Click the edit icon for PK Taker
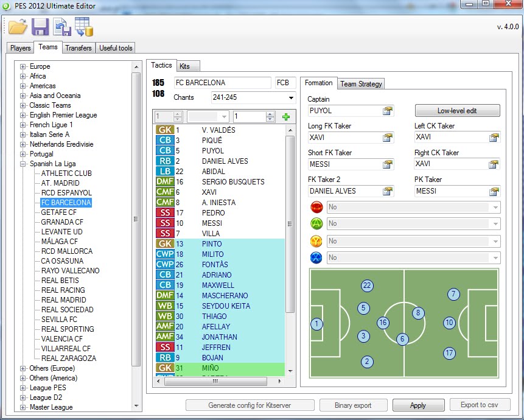This screenshot has height=420, width=524. coord(494,191)
